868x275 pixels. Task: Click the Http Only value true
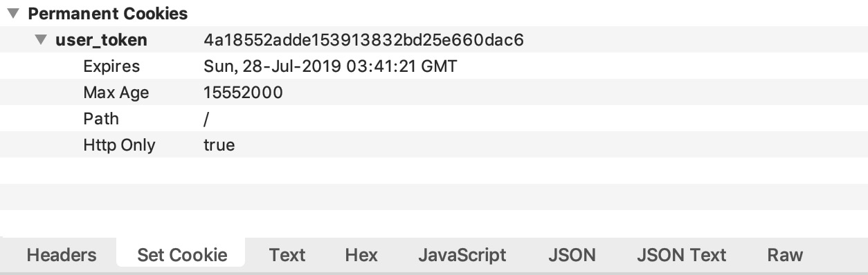(219, 145)
